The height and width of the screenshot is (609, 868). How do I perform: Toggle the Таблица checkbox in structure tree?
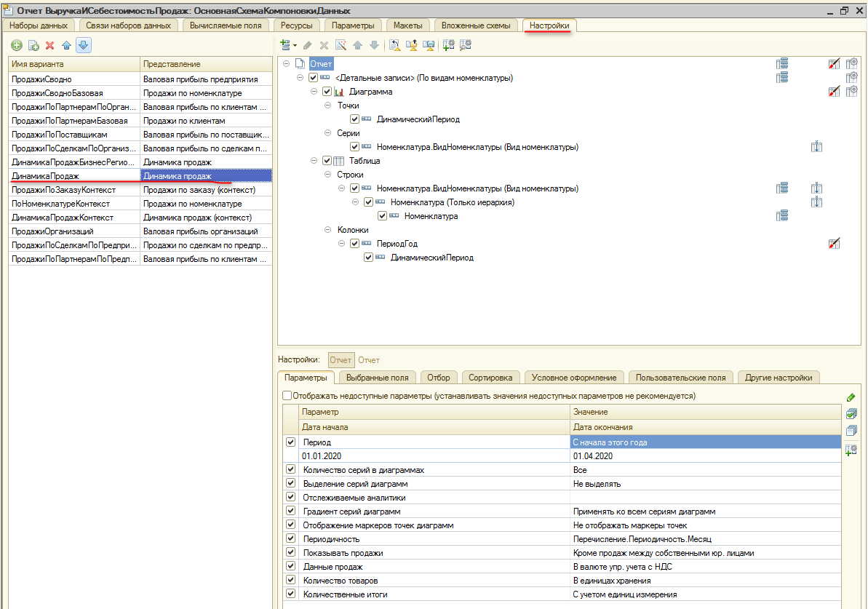click(x=327, y=161)
